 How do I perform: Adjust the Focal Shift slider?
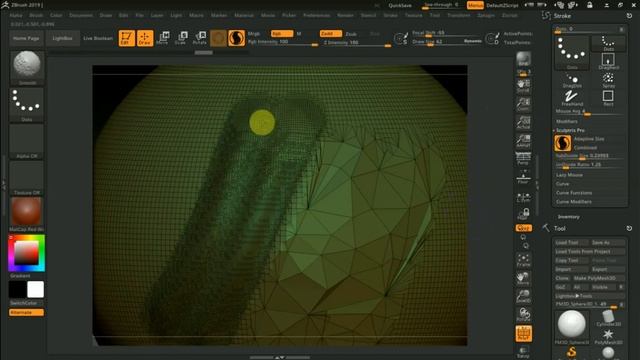(447, 33)
